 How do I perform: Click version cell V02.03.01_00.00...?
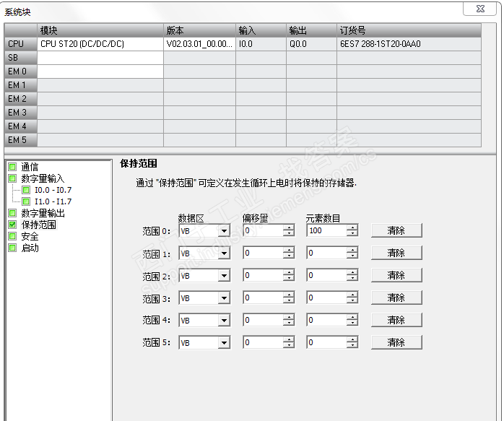click(x=199, y=44)
